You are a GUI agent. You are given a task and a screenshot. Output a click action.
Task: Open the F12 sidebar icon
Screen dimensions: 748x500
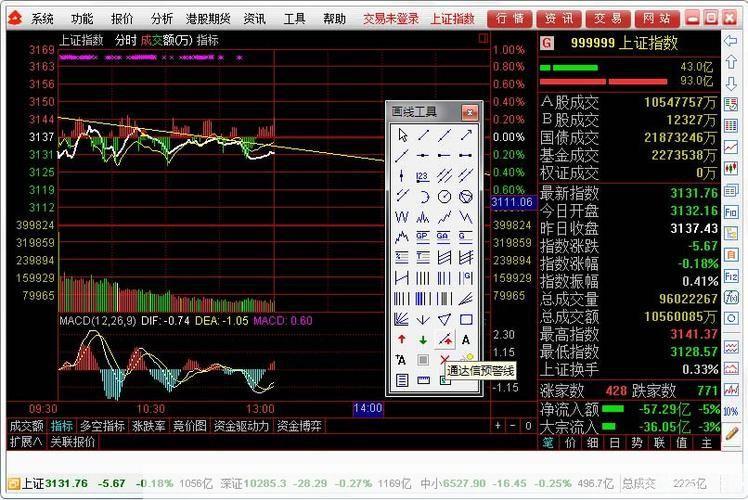(x=731, y=276)
